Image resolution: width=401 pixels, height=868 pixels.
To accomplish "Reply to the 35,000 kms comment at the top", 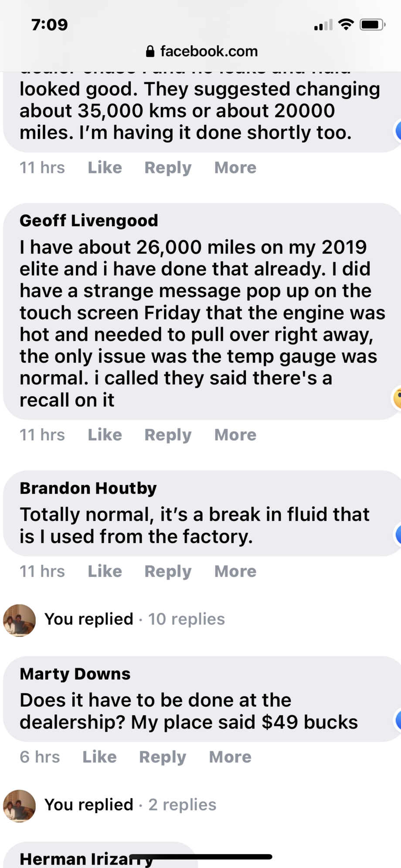I will click(x=168, y=168).
